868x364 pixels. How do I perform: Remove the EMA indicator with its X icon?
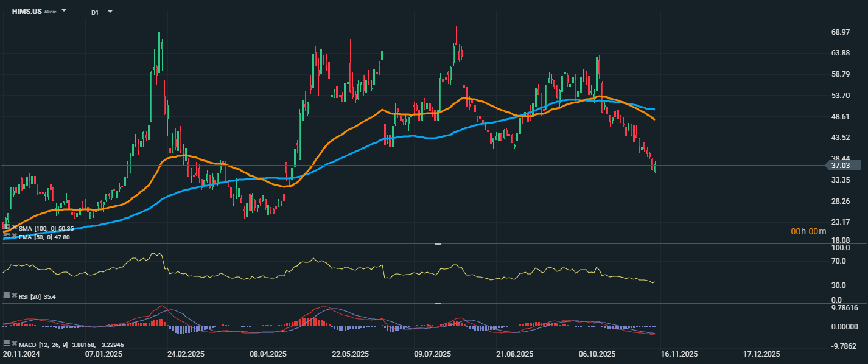pos(14,234)
